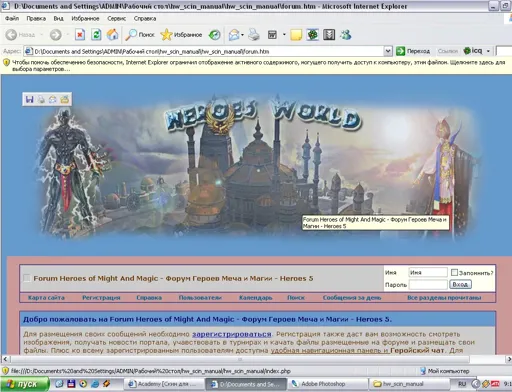Print the page using printer icon
This screenshot has height=392, width=512.
click(254, 35)
